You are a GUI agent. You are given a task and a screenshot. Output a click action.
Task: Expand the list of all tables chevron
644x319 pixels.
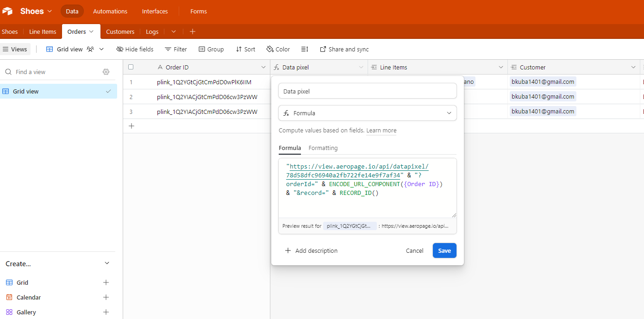click(174, 31)
